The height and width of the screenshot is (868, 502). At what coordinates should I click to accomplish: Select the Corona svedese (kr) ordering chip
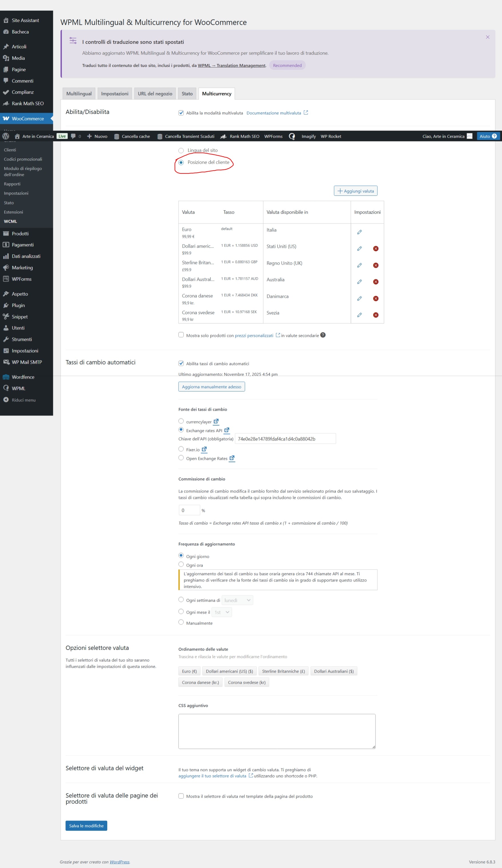[247, 682]
